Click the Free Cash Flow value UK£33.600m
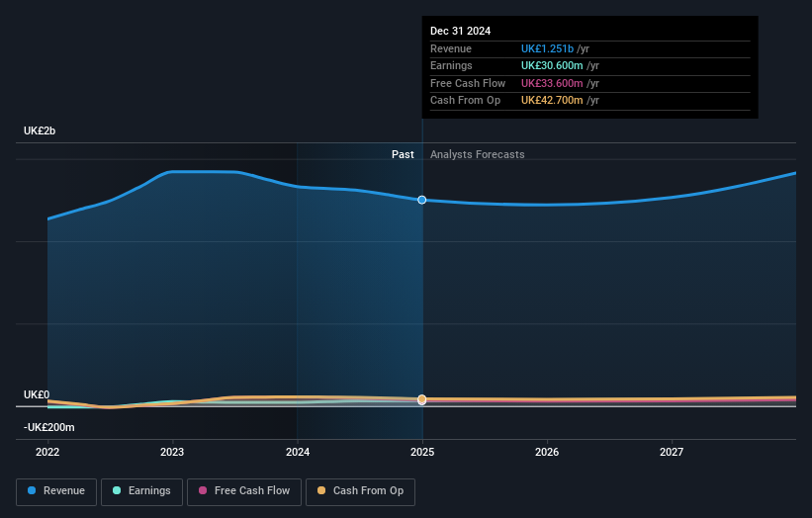The image size is (812, 518). coord(552,83)
